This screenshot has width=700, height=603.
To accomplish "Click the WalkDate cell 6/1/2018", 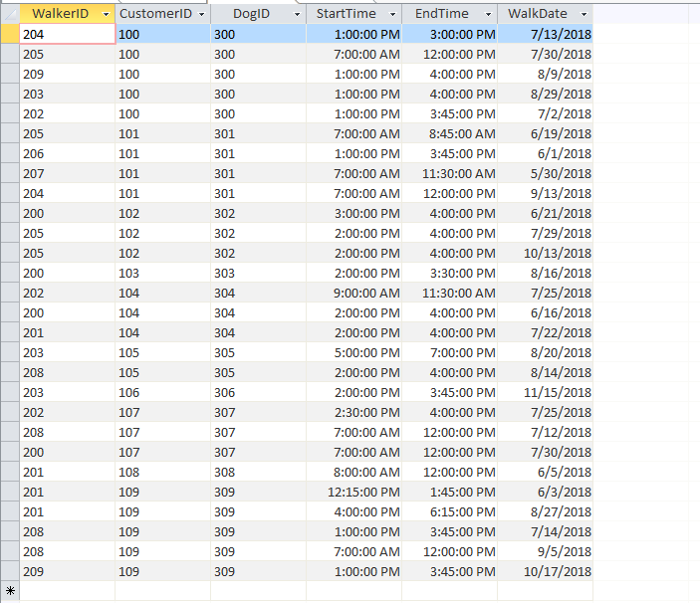I will coord(545,153).
